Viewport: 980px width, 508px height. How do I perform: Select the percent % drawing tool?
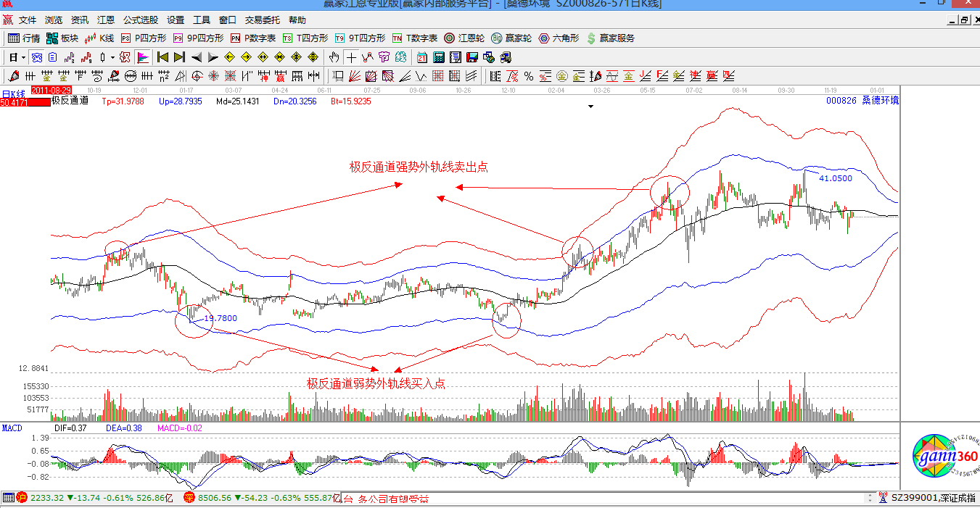(x=529, y=76)
